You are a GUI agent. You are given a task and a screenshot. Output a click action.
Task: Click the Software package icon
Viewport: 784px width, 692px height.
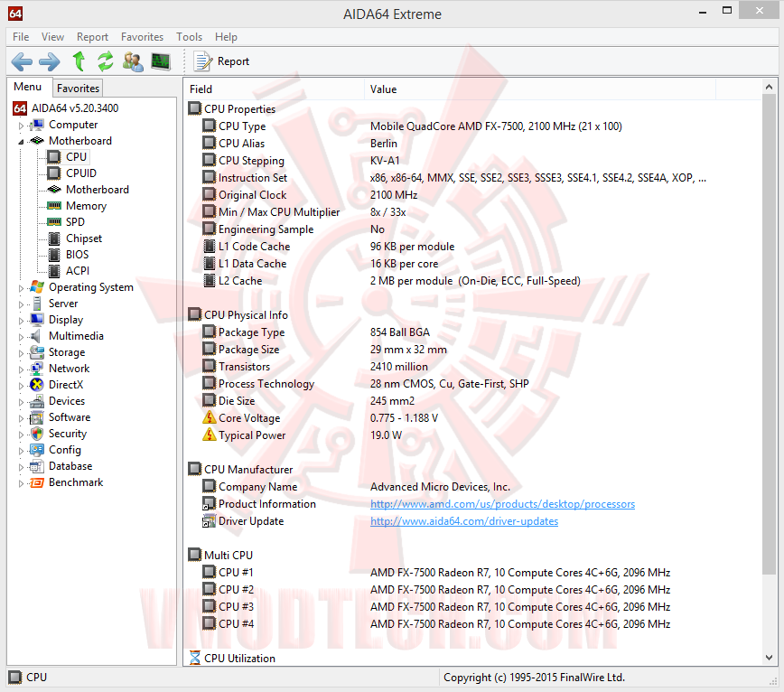pyautogui.click(x=36, y=417)
